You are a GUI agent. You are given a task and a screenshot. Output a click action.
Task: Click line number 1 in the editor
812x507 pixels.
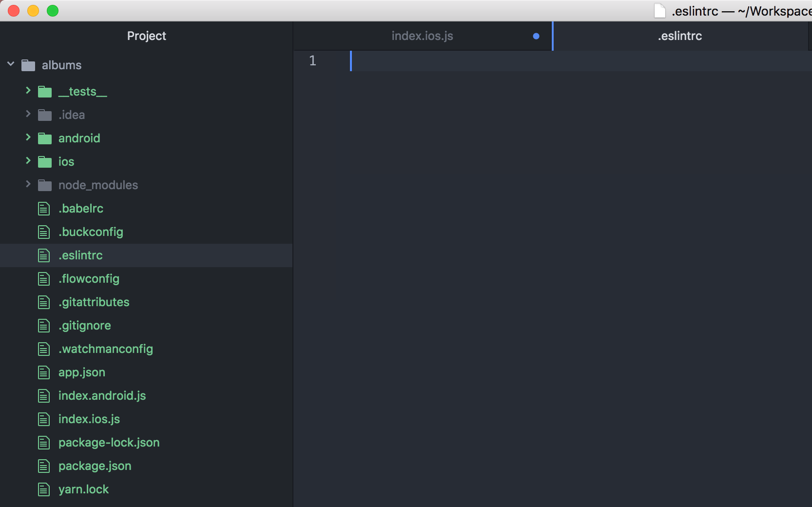click(312, 61)
